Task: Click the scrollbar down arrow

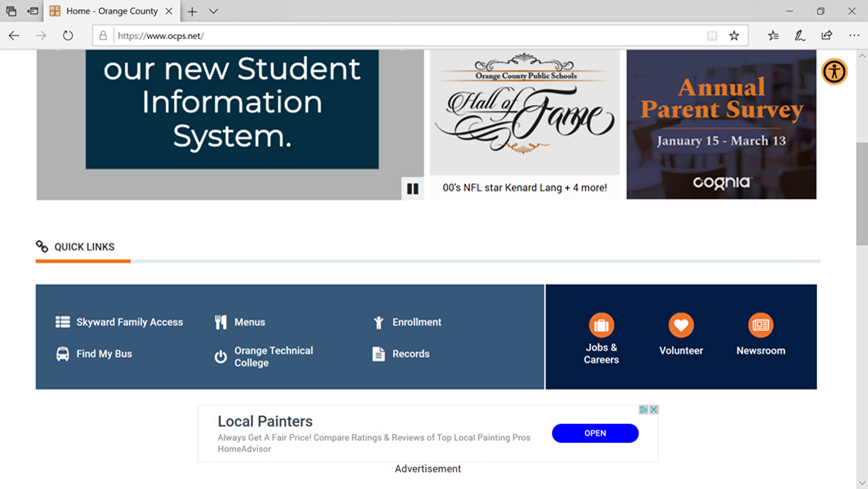Action: (862, 483)
